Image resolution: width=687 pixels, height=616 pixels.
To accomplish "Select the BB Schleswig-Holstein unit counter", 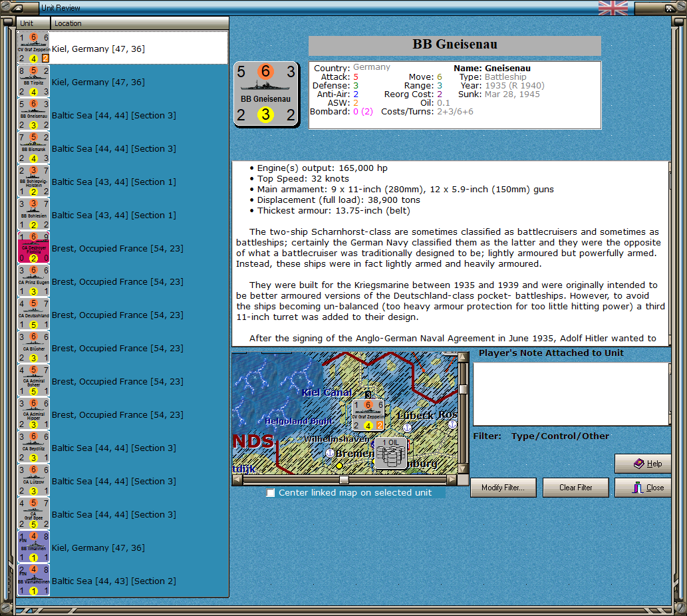I will (34, 182).
